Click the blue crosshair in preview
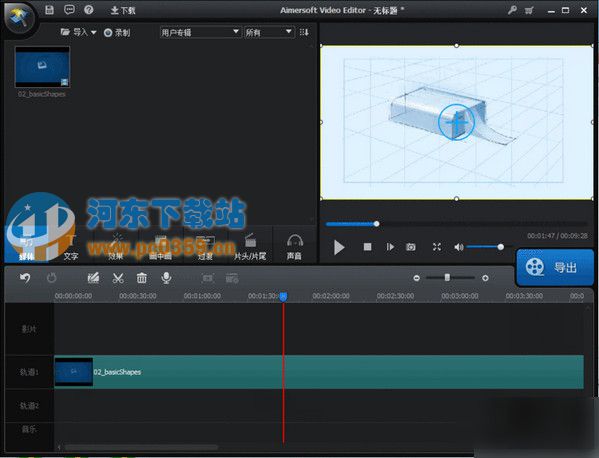This screenshot has width=599, height=458. click(x=456, y=122)
